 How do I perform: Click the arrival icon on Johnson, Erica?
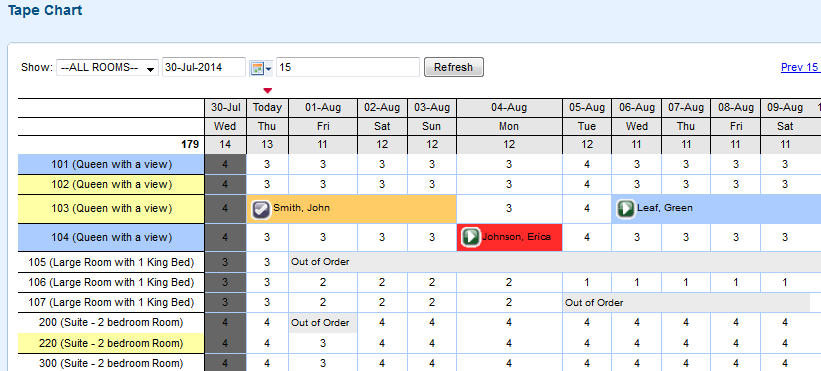(471, 237)
